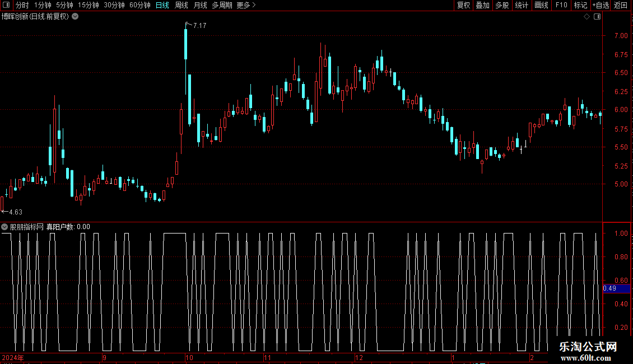This screenshot has height=364, width=633.
Task: Click the 5.00 price axis label
Action: 621,184
